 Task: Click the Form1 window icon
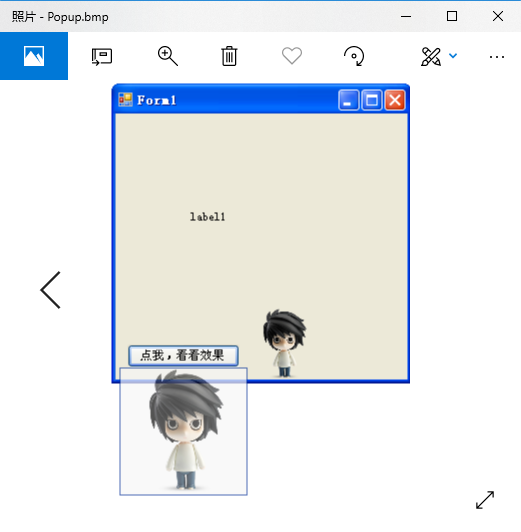pos(125,100)
